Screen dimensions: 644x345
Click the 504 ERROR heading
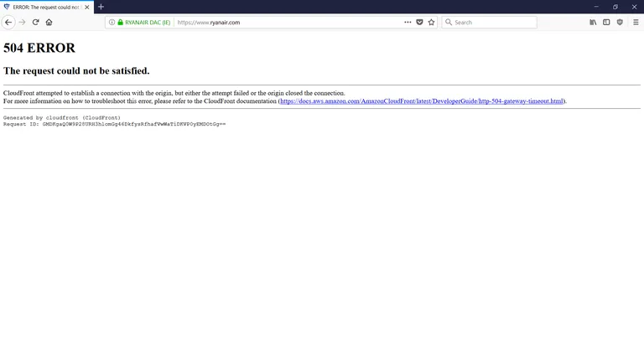click(39, 48)
